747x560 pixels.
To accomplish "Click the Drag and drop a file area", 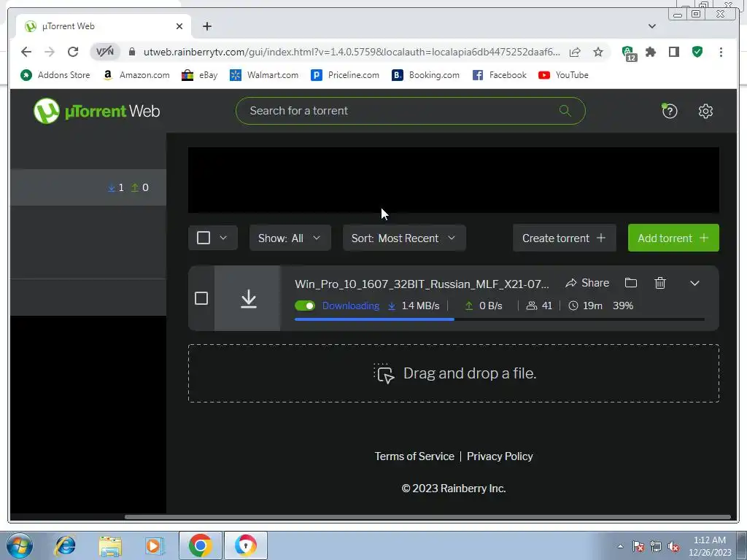I will pyautogui.click(x=454, y=373).
